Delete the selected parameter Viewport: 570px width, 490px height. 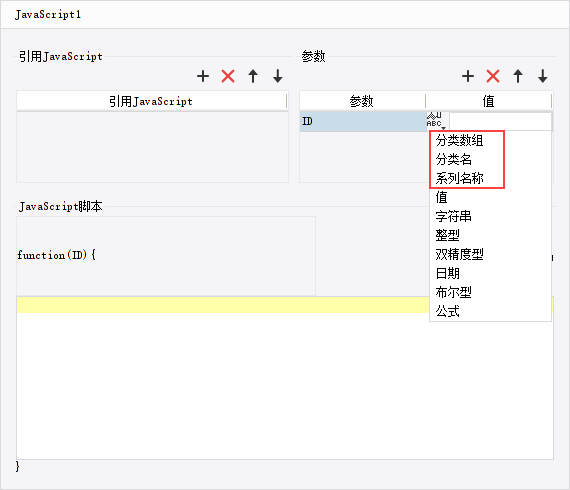[x=493, y=76]
